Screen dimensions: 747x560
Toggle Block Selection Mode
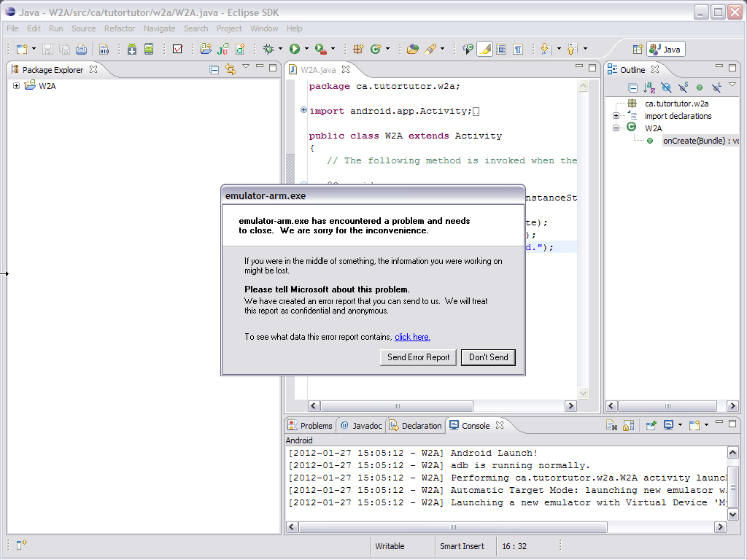501,49
